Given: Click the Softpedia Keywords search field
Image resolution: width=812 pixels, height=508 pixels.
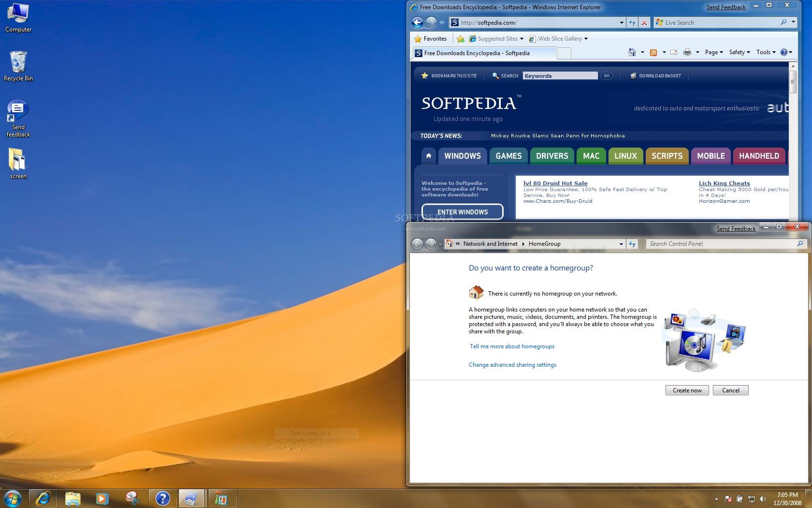Looking at the screenshot, I should tap(560, 76).
